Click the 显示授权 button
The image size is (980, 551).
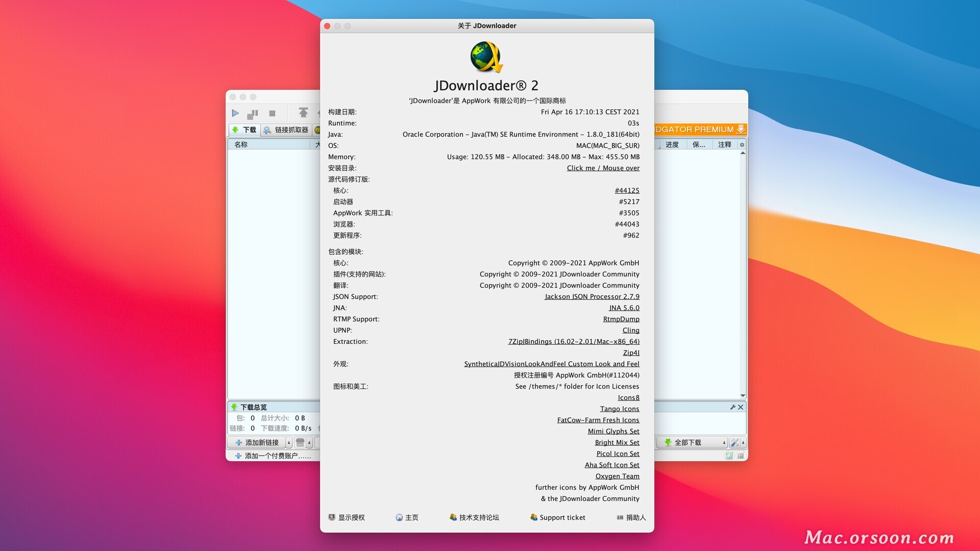347,517
